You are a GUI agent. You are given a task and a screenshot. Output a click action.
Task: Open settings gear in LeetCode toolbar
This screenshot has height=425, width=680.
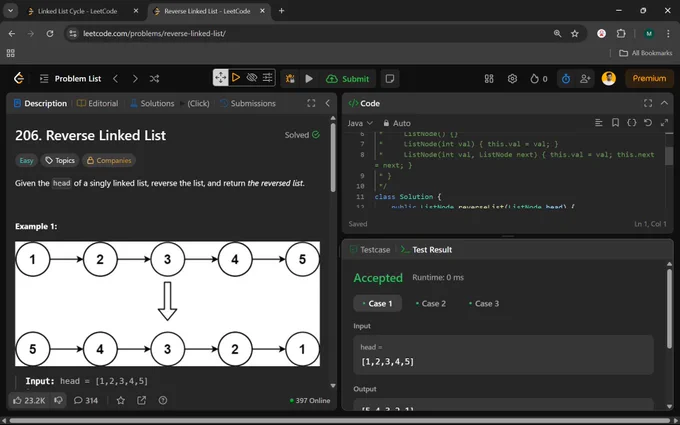512,78
